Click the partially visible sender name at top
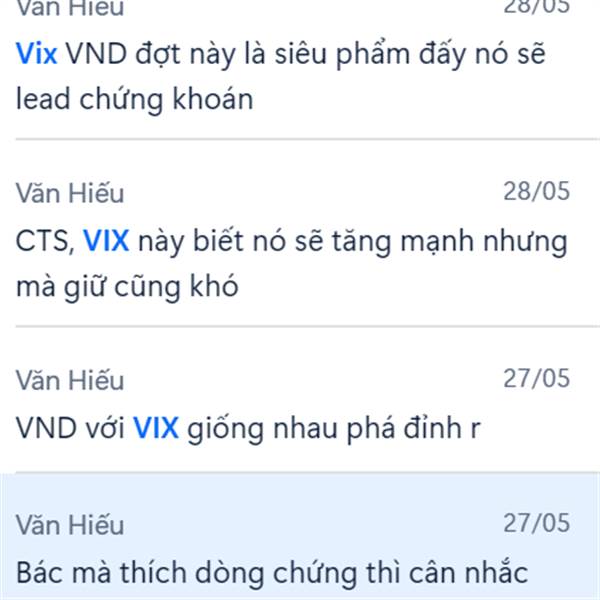Image resolution: width=600 pixels, height=600 pixels. tap(70, 8)
